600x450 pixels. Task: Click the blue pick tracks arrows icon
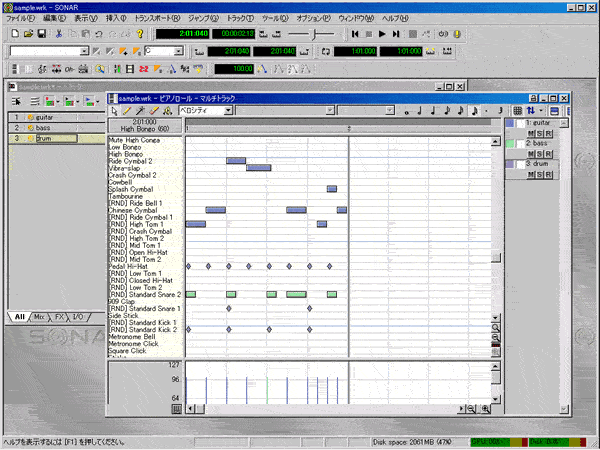click(531, 111)
